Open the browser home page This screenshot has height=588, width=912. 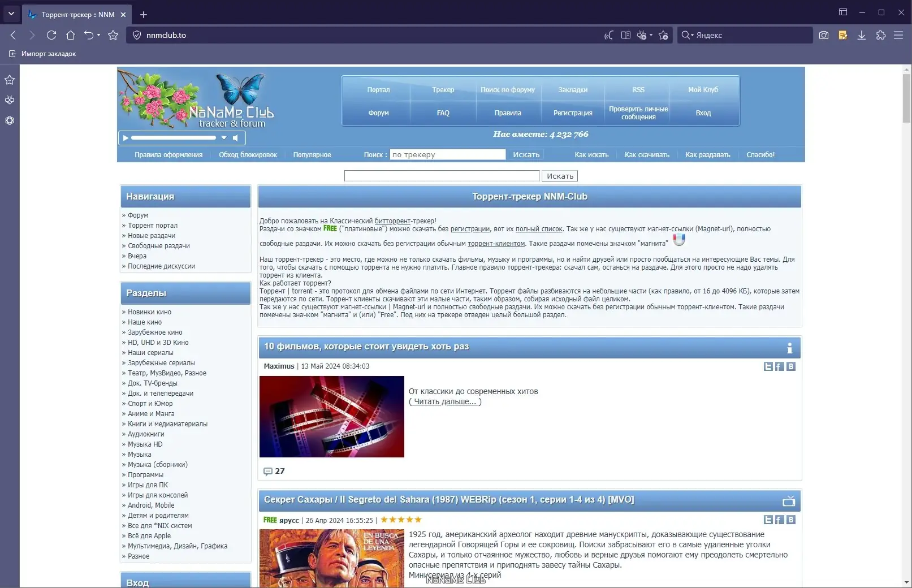click(x=71, y=35)
